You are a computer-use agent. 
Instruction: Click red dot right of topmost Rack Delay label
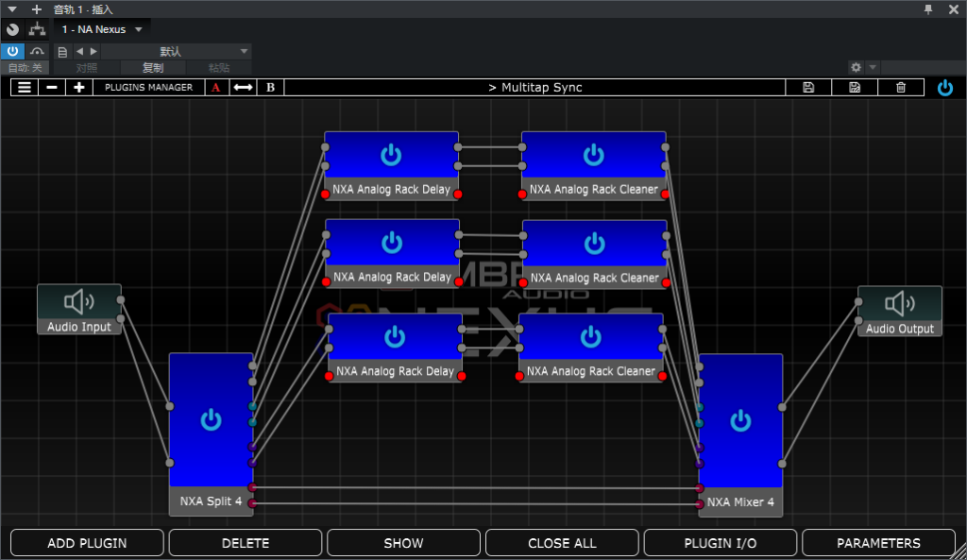(458, 195)
